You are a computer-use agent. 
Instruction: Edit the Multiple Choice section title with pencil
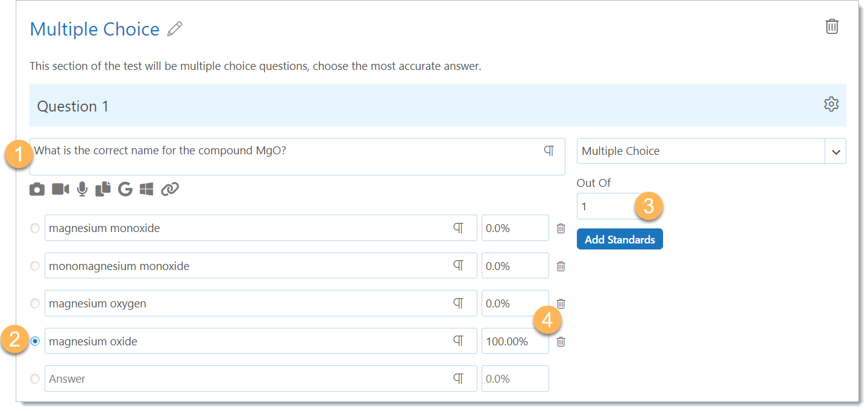click(x=175, y=28)
